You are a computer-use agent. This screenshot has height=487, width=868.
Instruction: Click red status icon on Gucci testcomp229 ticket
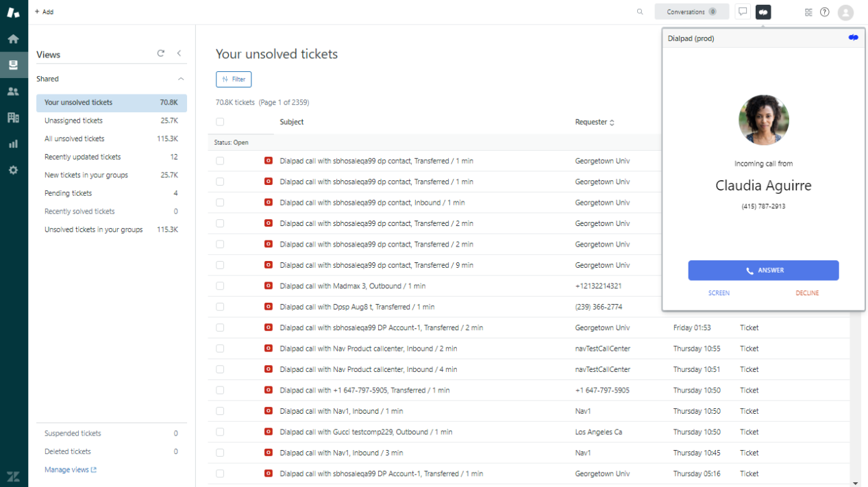coord(268,432)
